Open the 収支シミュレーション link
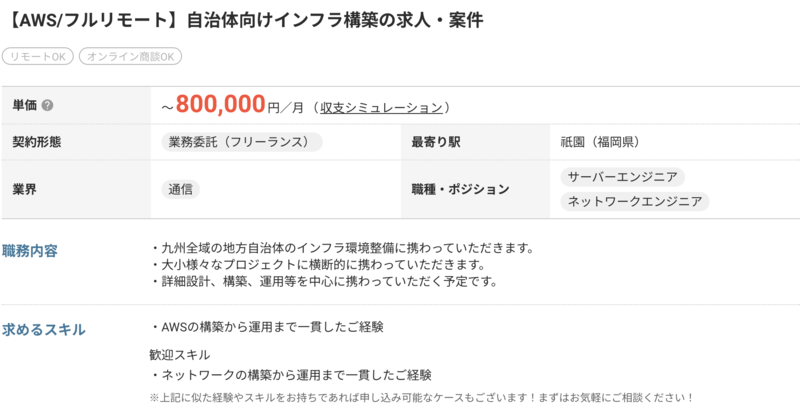This screenshot has width=800, height=412. click(381, 107)
